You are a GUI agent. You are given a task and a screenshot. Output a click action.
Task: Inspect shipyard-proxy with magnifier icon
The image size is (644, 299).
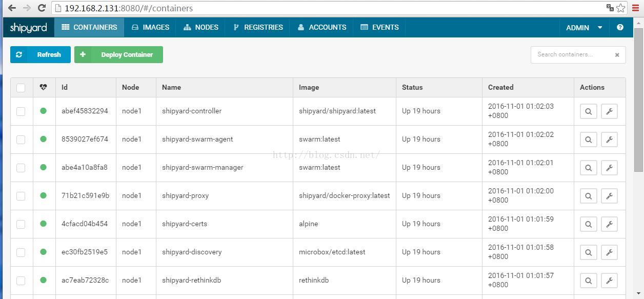point(588,196)
